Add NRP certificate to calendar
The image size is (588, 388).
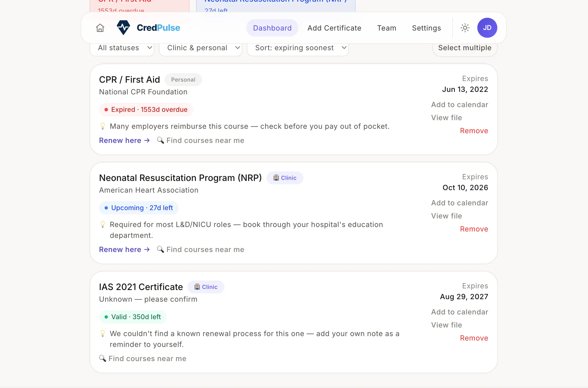[460, 203]
